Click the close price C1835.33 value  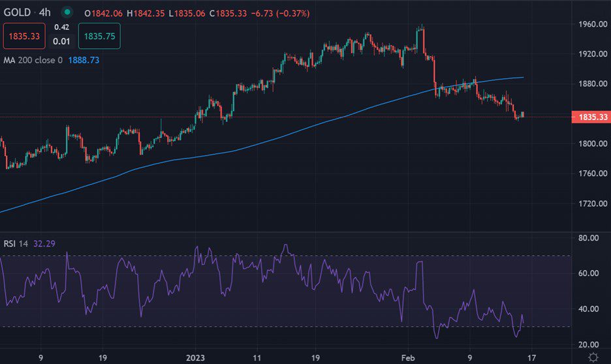[228, 13]
